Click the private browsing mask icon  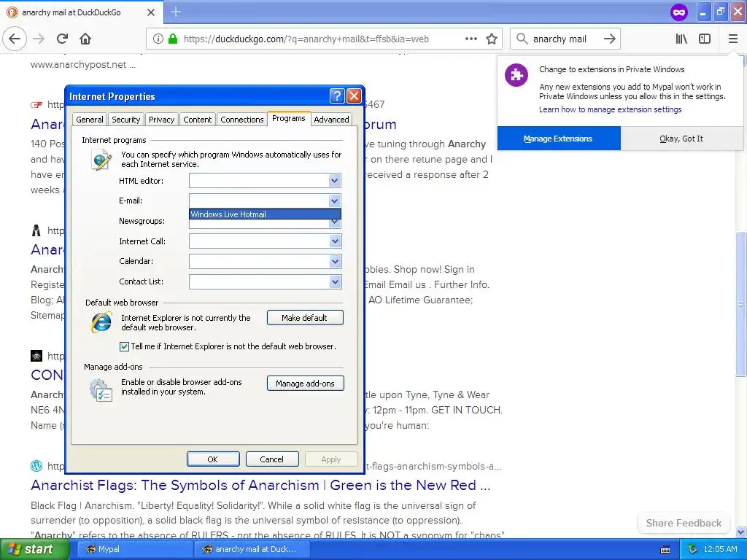tap(679, 12)
